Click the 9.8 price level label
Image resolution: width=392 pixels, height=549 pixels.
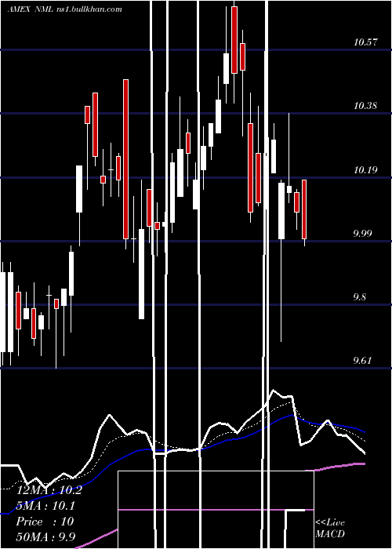pyautogui.click(x=360, y=297)
